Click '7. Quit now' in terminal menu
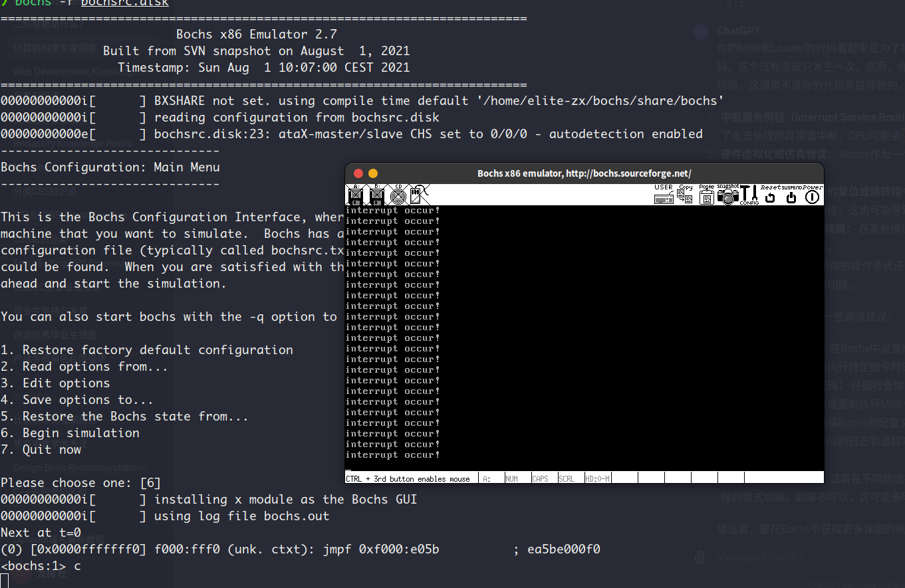This screenshot has height=588, width=905. point(41,449)
